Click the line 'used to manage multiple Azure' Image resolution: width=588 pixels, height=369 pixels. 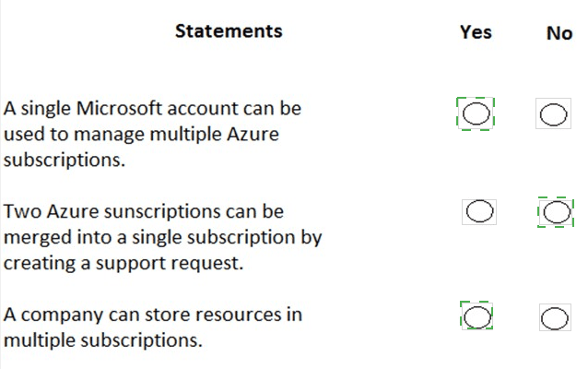(141, 134)
